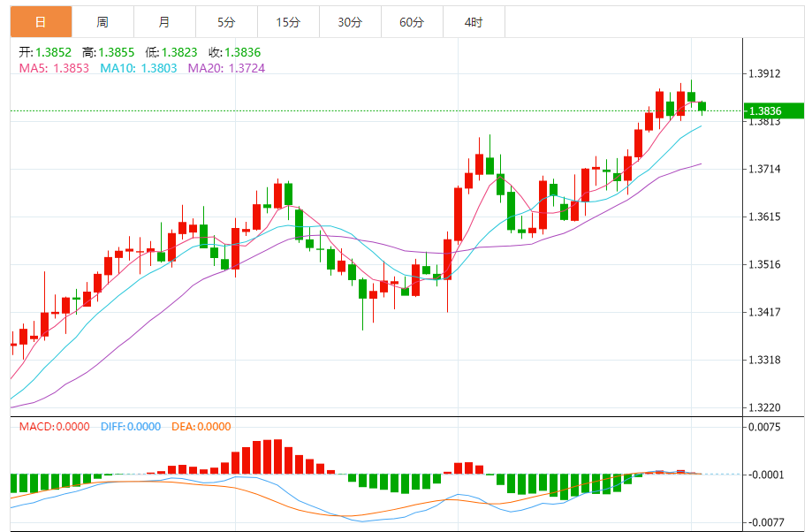812x532 pixels.
Task: Click the MA10: 1.3803 indicator label
Action: (138, 68)
